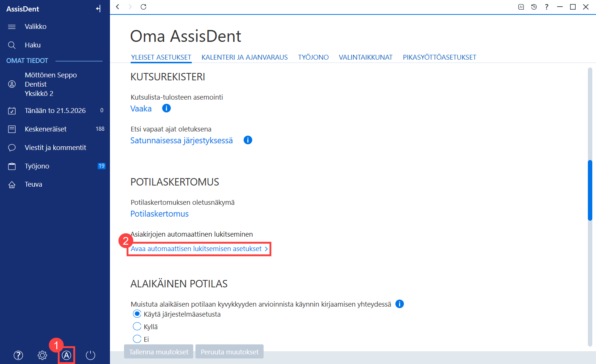Go back with the left arrow
This screenshot has width=596, height=364.
point(118,7)
